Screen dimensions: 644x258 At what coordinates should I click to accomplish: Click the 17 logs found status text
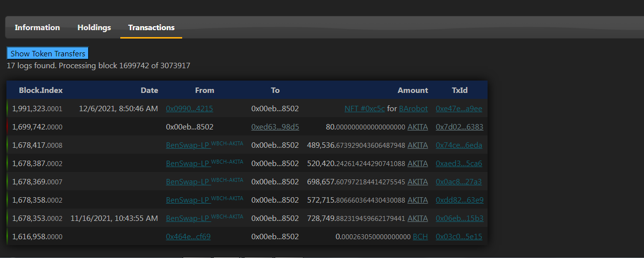[99, 65]
